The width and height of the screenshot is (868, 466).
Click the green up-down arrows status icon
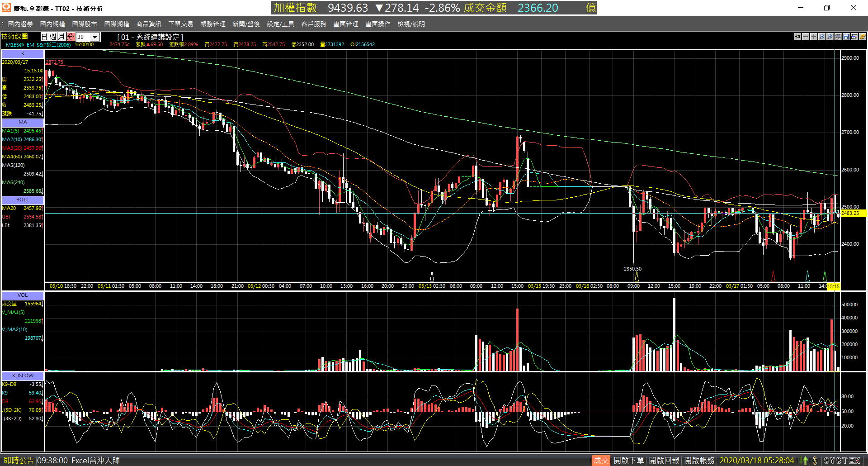[804, 461]
